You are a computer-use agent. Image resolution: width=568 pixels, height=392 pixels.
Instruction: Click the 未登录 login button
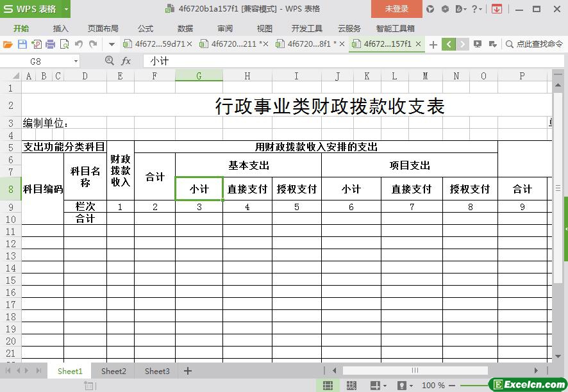[396, 9]
